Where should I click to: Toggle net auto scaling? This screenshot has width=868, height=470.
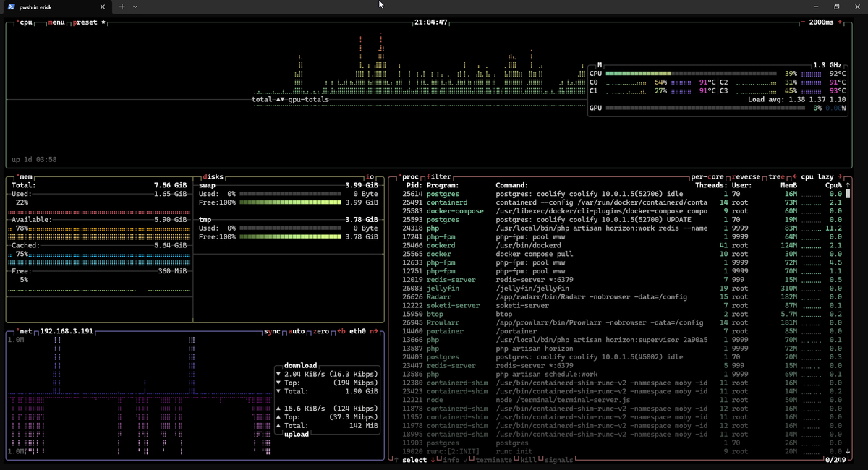coord(297,331)
